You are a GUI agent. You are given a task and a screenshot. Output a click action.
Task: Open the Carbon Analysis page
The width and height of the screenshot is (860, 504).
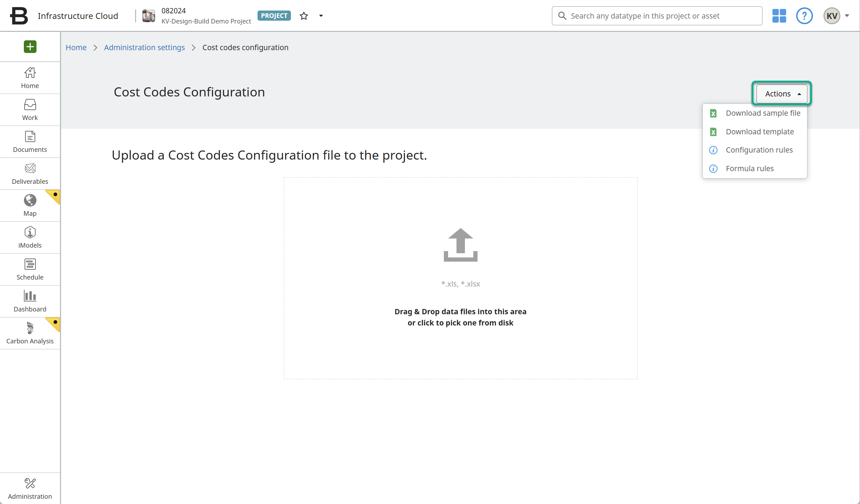click(x=30, y=333)
